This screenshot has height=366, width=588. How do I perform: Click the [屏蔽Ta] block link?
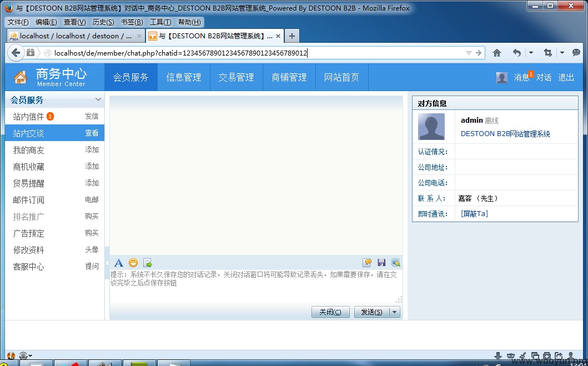[x=474, y=214]
